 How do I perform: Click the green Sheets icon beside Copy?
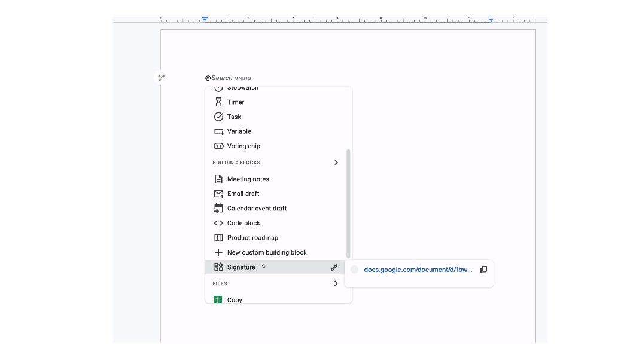pos(219,299)
